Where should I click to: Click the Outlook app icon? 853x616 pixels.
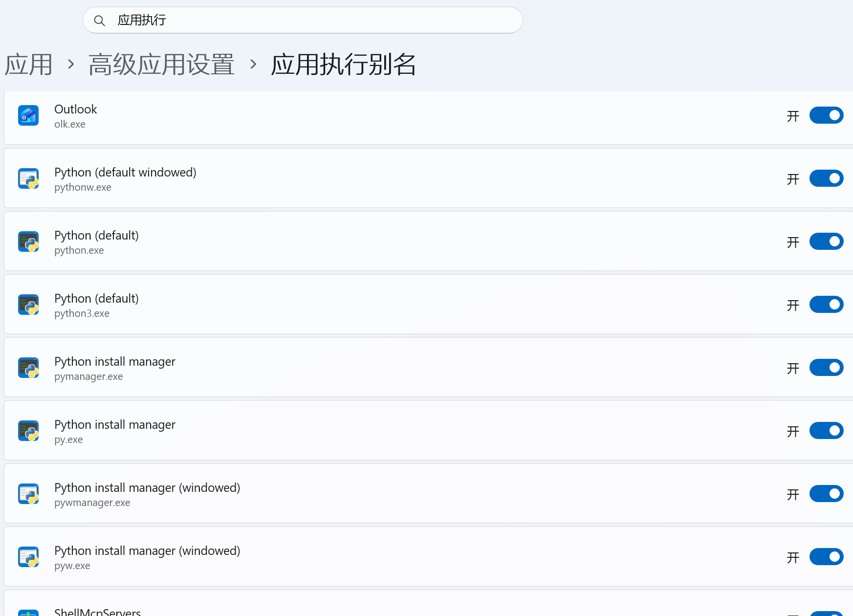pos(28,116)
